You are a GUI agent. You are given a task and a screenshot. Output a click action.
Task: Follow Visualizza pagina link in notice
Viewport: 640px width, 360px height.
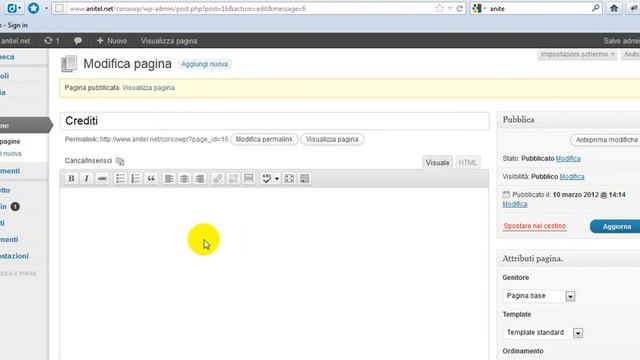pyautogui.click(x=149, y=88)
